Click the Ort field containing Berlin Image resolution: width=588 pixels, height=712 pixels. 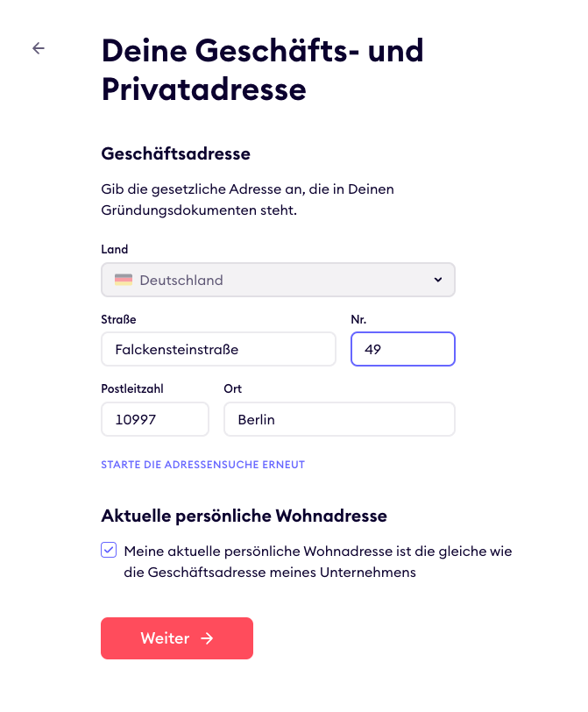tap(339, 419)
